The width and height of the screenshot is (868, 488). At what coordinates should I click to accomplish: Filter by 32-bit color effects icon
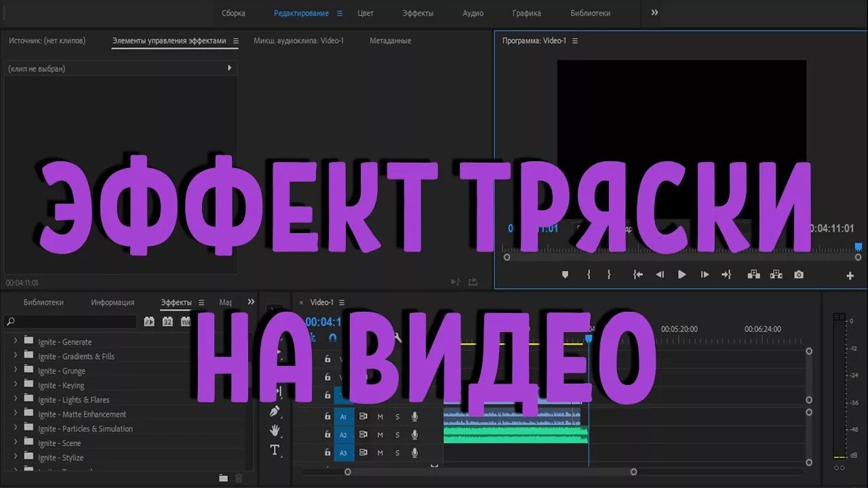(x=167, y=321)
